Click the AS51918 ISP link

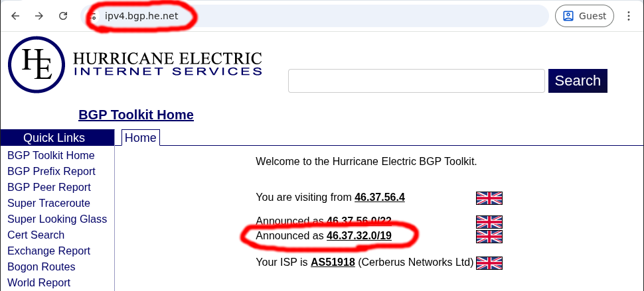click(333, 262)
